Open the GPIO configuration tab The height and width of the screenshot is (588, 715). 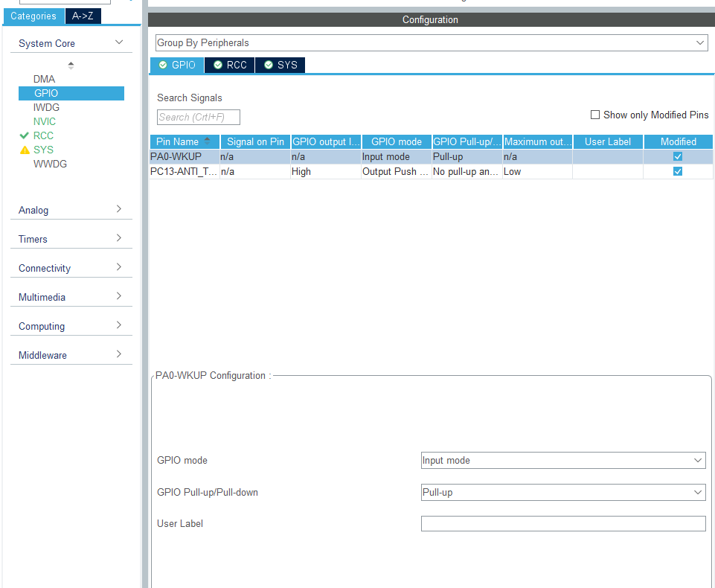pos(177,65)
